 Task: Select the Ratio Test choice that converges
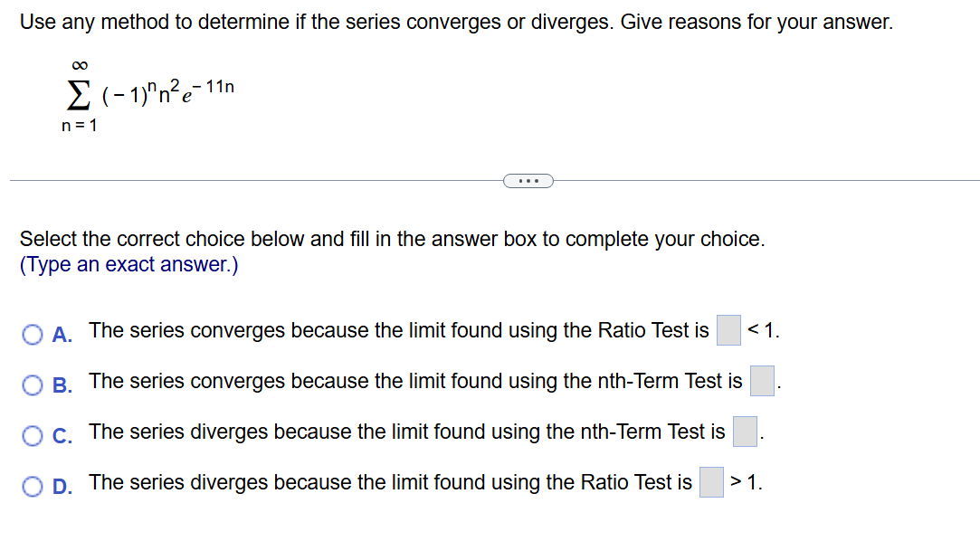click(32, 335)
